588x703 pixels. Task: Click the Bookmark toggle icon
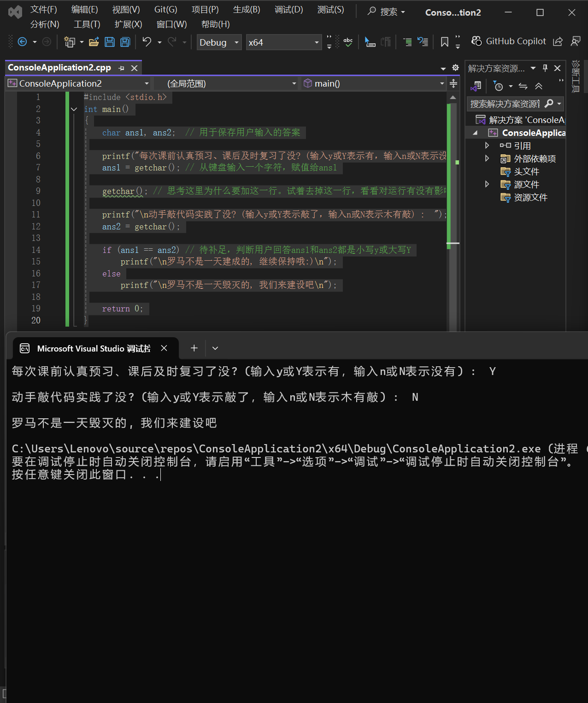click(445, 42)
